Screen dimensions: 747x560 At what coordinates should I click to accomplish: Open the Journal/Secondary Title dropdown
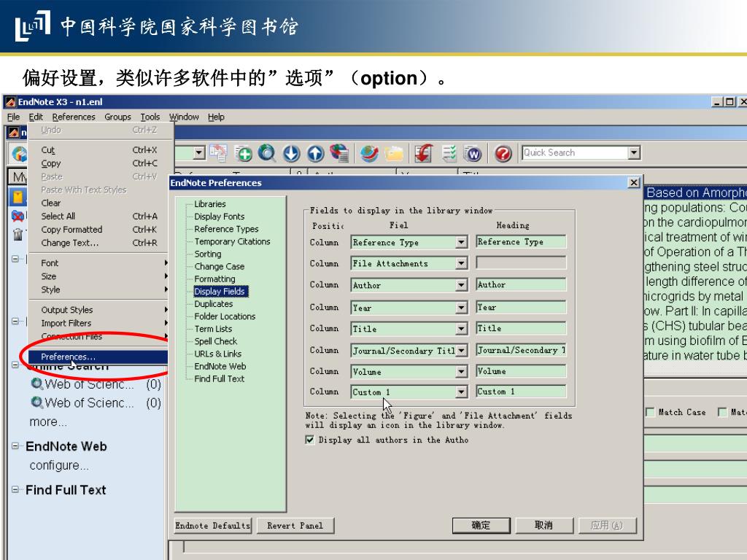[x=461, y=351]
